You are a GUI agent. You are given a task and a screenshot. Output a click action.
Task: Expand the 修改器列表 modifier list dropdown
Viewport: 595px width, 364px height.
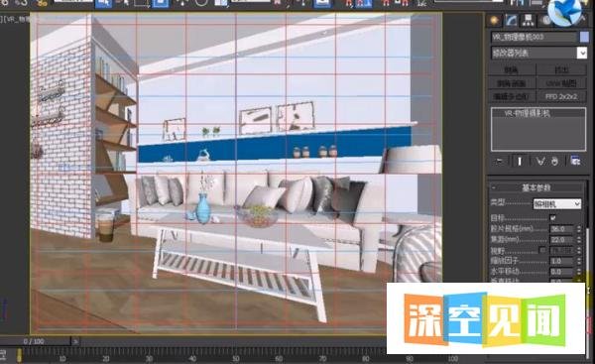tap(582, 53)
